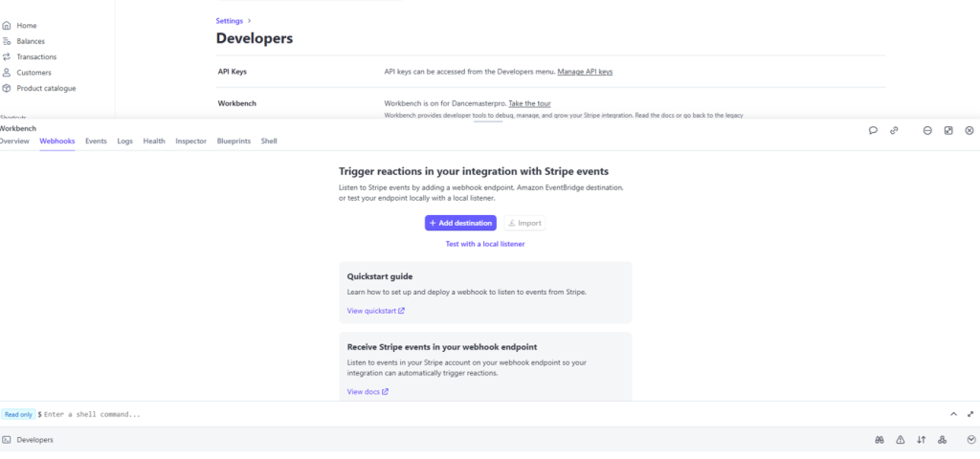Click the binoculars icon in bottom bar
The width and height of the screenshot is (980, 459).
tap(879, 440)
